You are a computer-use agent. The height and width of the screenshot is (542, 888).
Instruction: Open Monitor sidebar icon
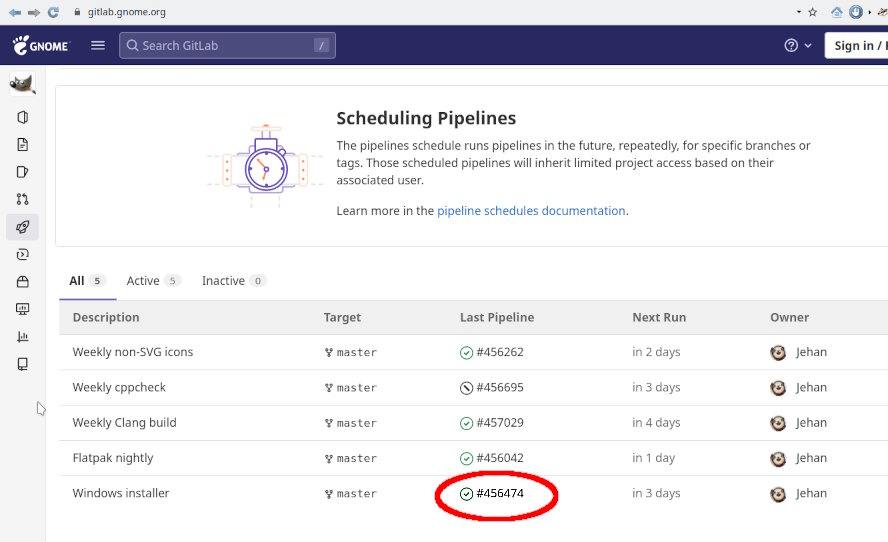(x=23, y=309)
